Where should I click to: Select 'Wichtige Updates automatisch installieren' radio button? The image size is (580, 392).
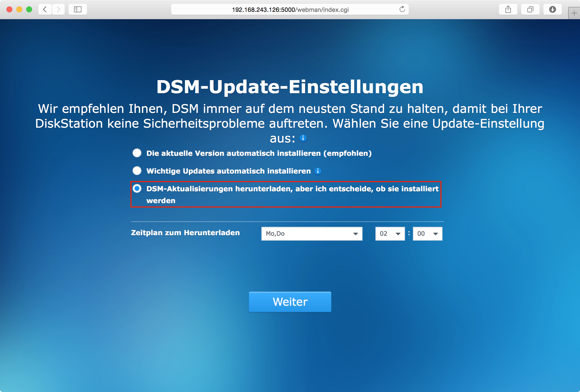[137, 171]
